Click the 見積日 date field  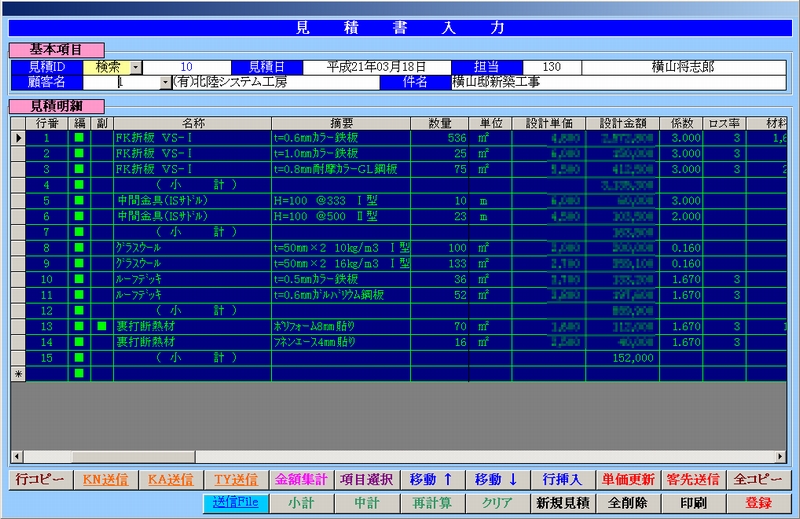379,67
